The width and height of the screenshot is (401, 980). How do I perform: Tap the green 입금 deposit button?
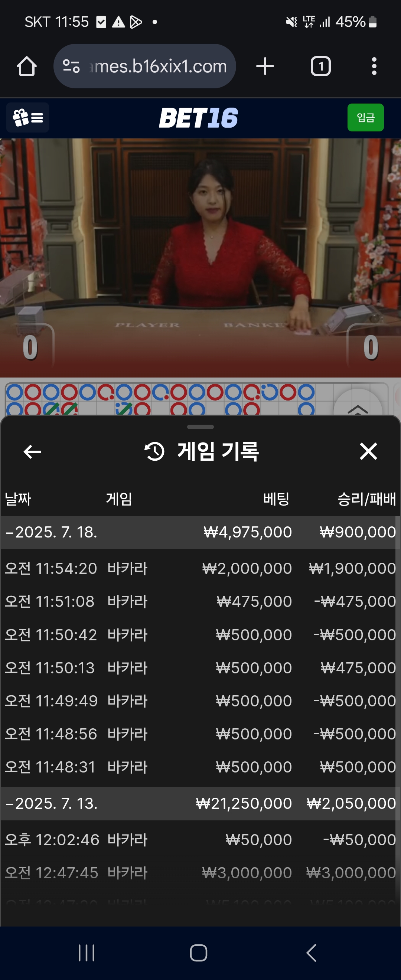tap(365, 118)
